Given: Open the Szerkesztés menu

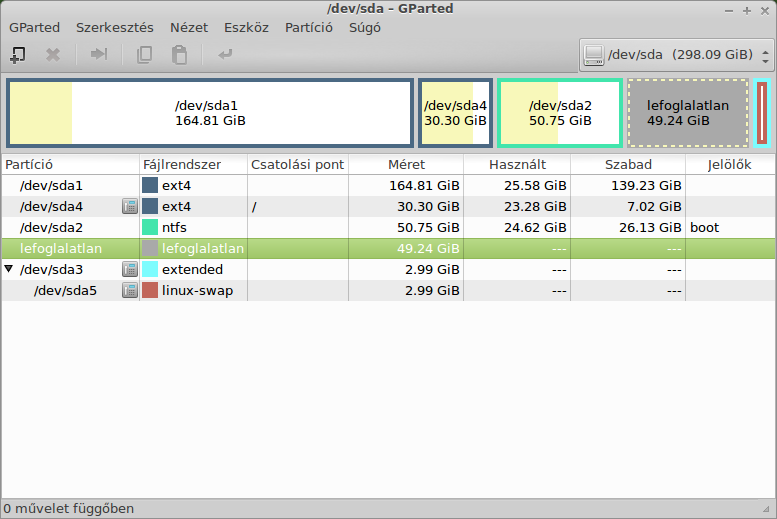Looking at the screenshot, I should [x=114, y=27].
